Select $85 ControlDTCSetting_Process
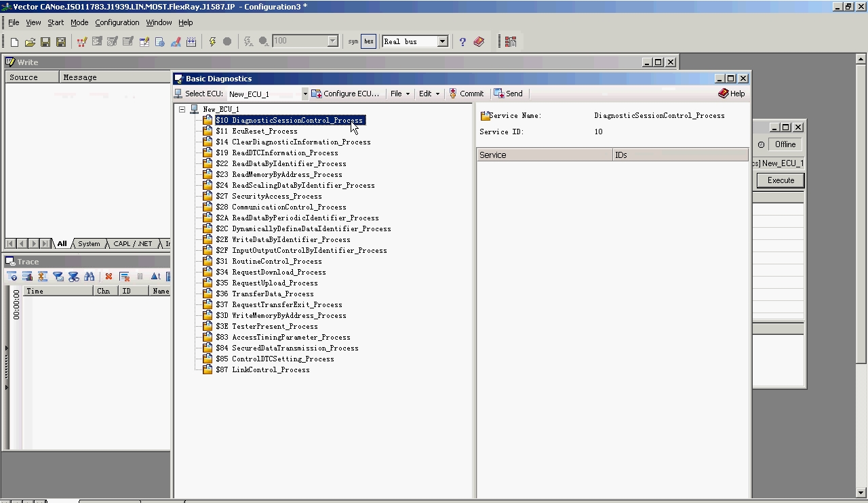 tap(275, 359)
